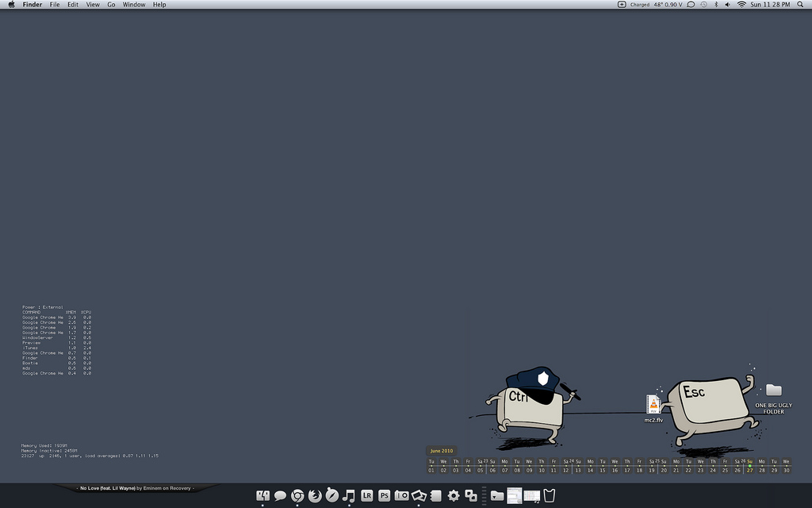Click the iTunes row in process list
This screenshot has height=508, width=812.
coord(56,348)
